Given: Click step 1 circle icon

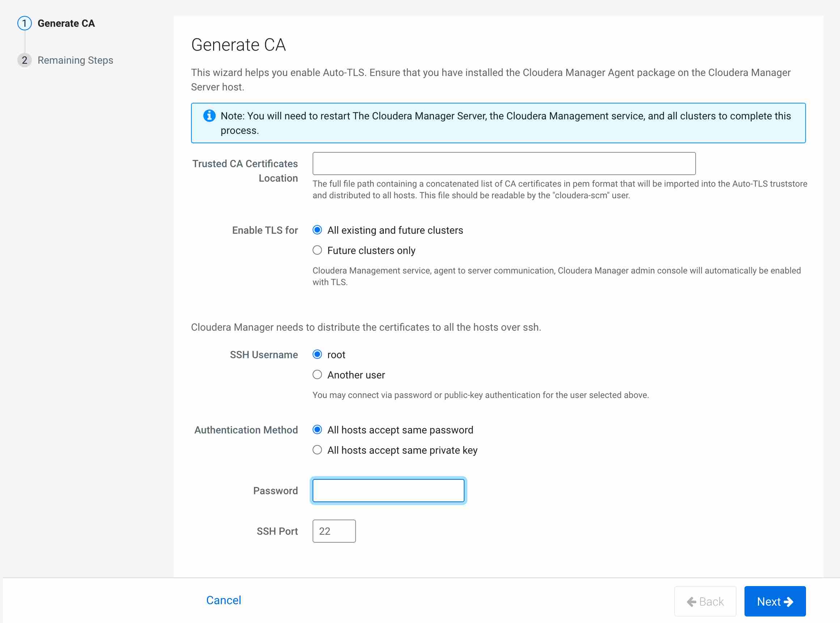Looking at the screenshot, I should [x=25, y=24].
